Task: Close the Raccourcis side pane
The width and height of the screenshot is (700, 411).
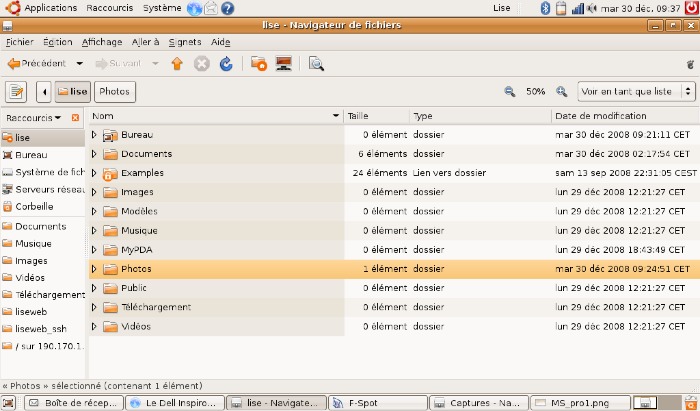Action: coord(75,118)
